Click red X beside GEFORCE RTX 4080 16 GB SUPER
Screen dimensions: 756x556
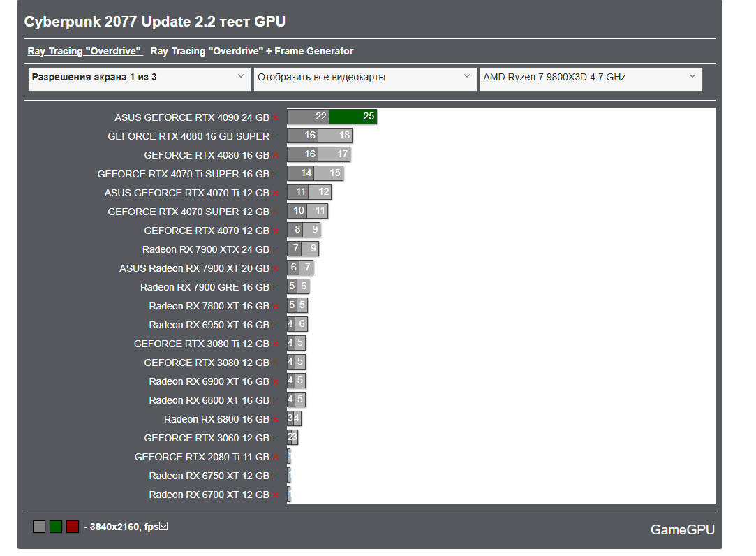pyautogui.click(x=275, y=137)
